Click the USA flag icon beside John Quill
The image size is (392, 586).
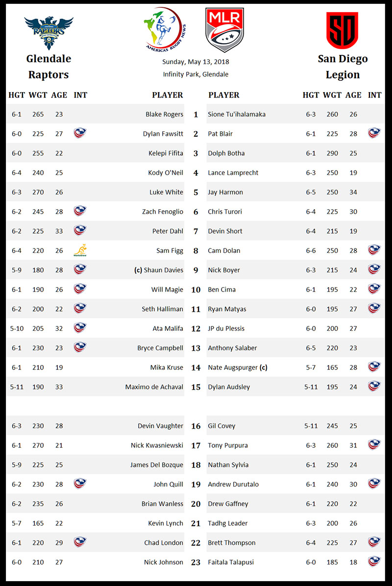tap(80, 484)
